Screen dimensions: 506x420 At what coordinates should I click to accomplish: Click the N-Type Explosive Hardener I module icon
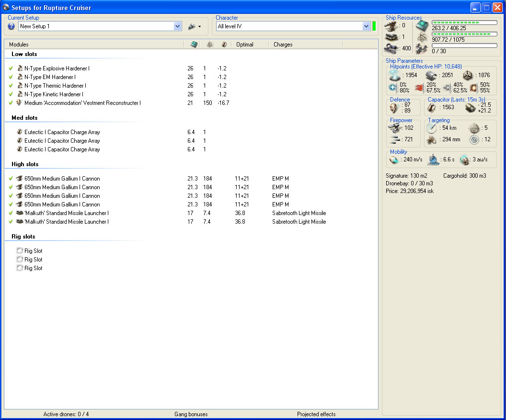click(20, 68)
